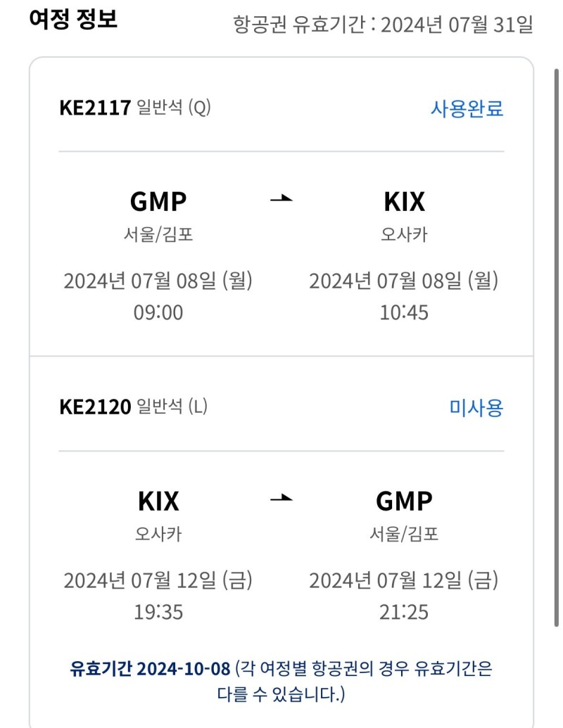Click the airplane icon between KIX and GMP
This screenshot has width=563, height=728.
(x=281, y=498)
